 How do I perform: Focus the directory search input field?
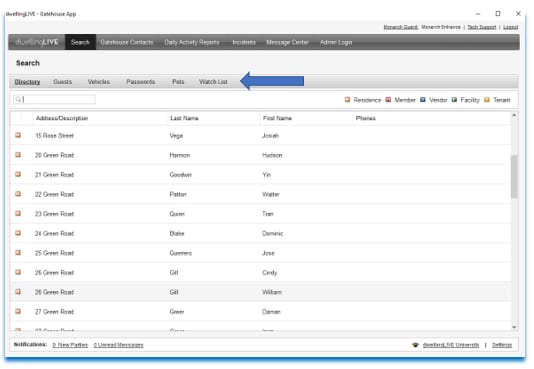[54, 99]
